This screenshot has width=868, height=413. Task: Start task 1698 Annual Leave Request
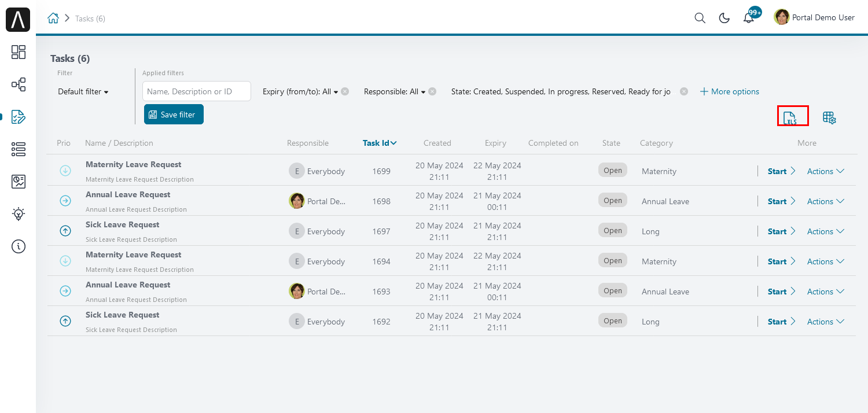(782, 201)
